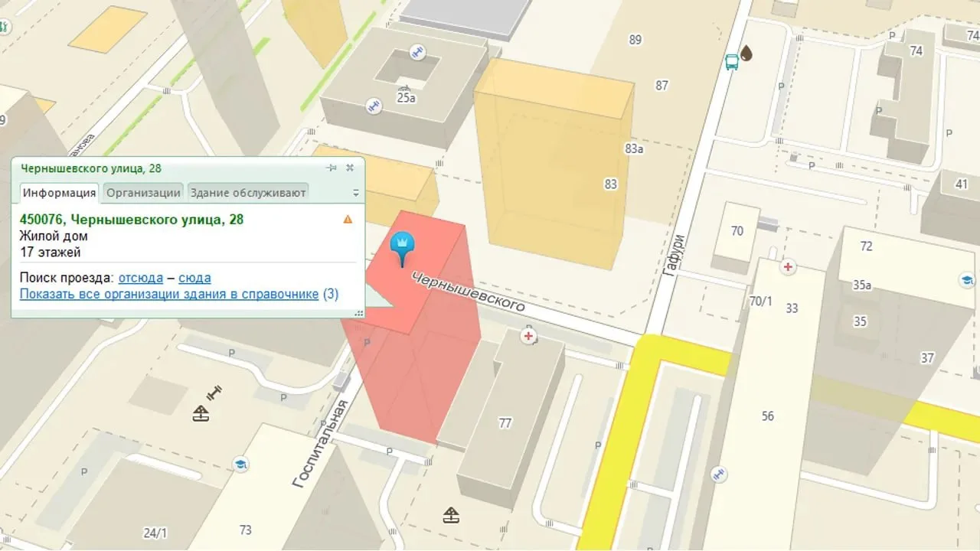Click the graduation cap icon near building 72
The image size is (980, 551).
point(966,279)
